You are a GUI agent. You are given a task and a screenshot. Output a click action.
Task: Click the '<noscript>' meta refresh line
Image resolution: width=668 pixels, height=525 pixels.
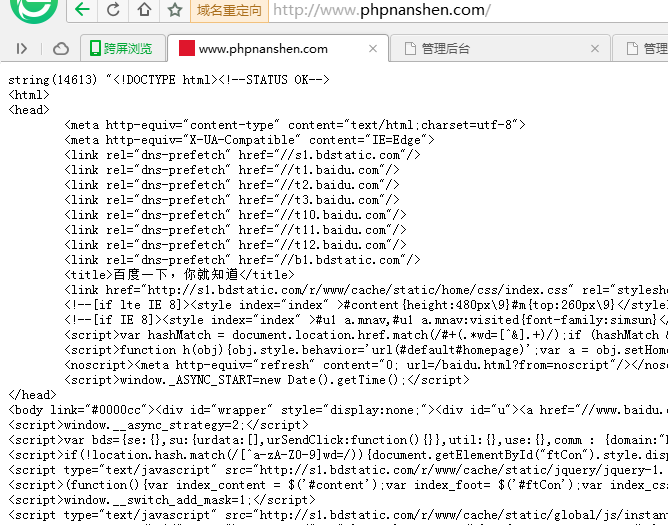coord(366,364)
